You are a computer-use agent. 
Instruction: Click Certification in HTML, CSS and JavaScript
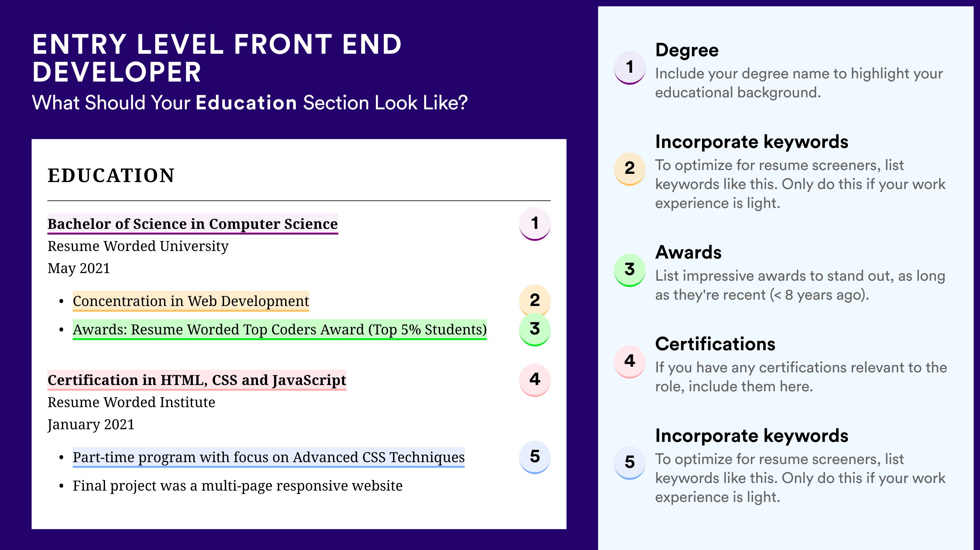pyautogui.click(x=197, y=380)
